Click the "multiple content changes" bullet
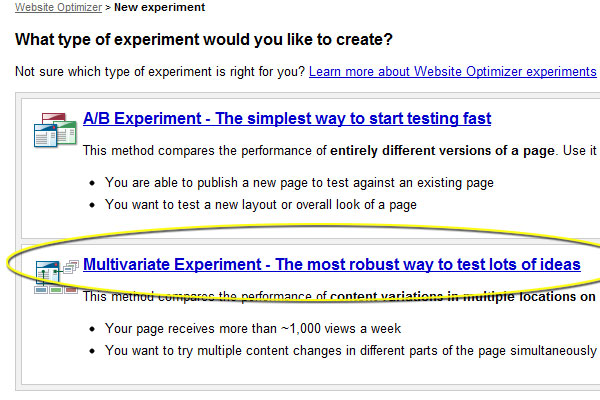 [350, 350]
